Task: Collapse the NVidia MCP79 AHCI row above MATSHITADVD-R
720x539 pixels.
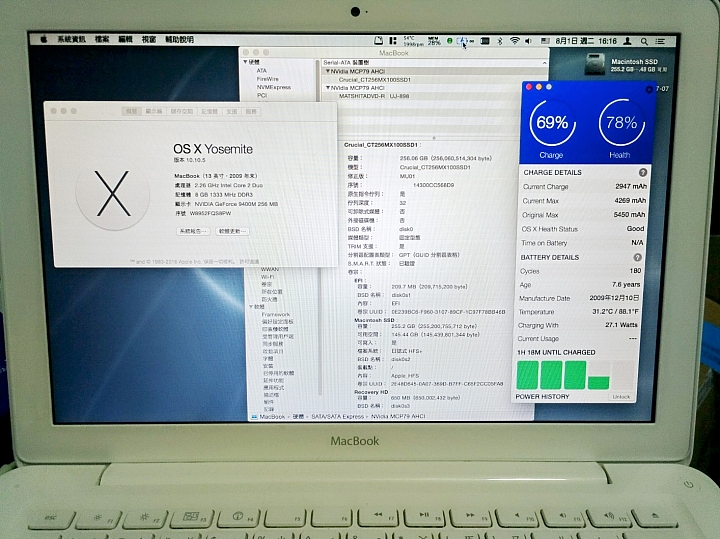Action: [328, 88]
